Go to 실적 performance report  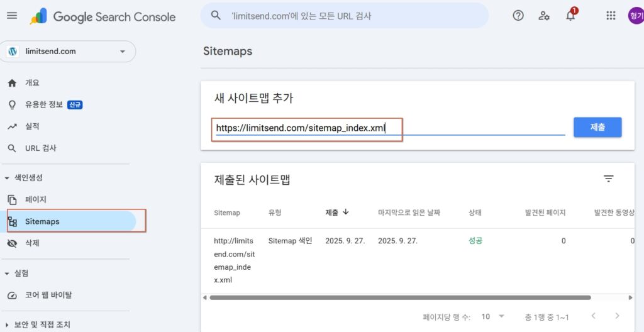point(31,126)
